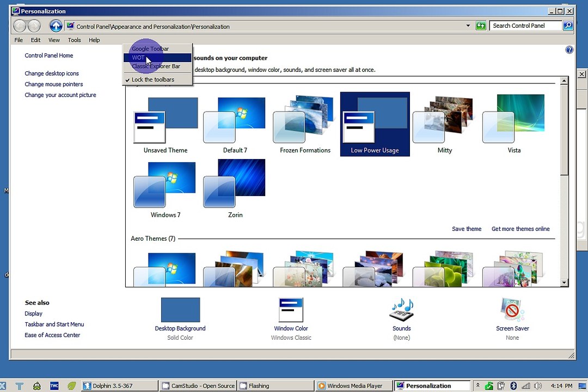Open the File menu

tap(19, 40)
